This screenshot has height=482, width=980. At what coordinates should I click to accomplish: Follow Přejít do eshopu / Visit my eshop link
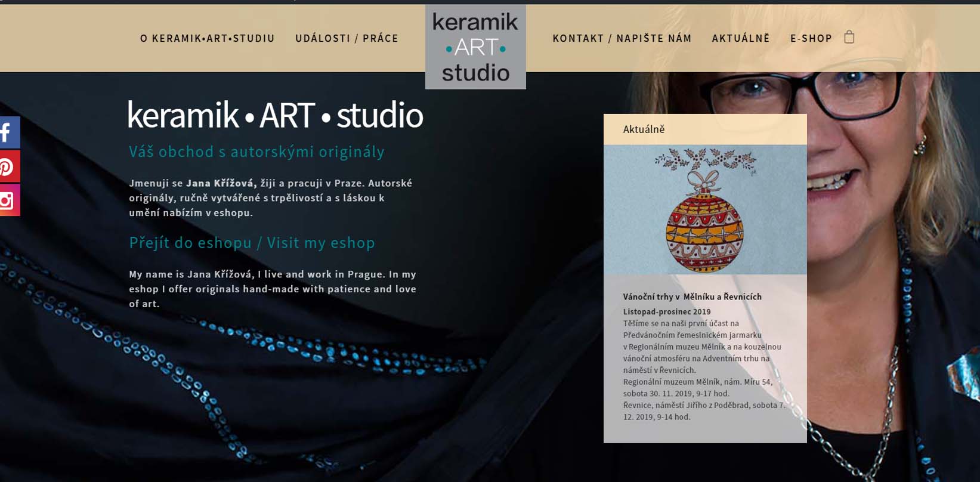252,243
